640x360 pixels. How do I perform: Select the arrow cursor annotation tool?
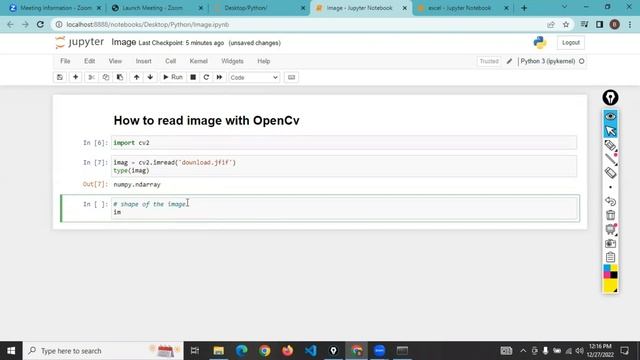point(610,131)
